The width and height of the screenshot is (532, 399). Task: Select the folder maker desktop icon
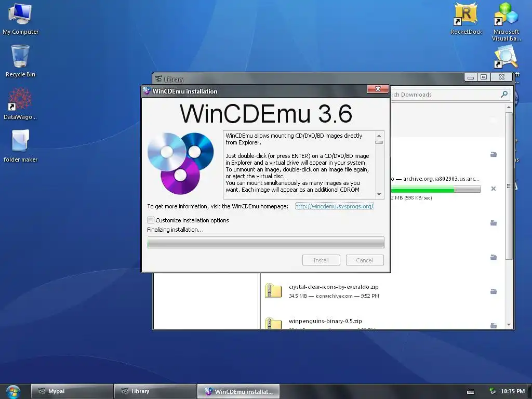coord(20,146)
